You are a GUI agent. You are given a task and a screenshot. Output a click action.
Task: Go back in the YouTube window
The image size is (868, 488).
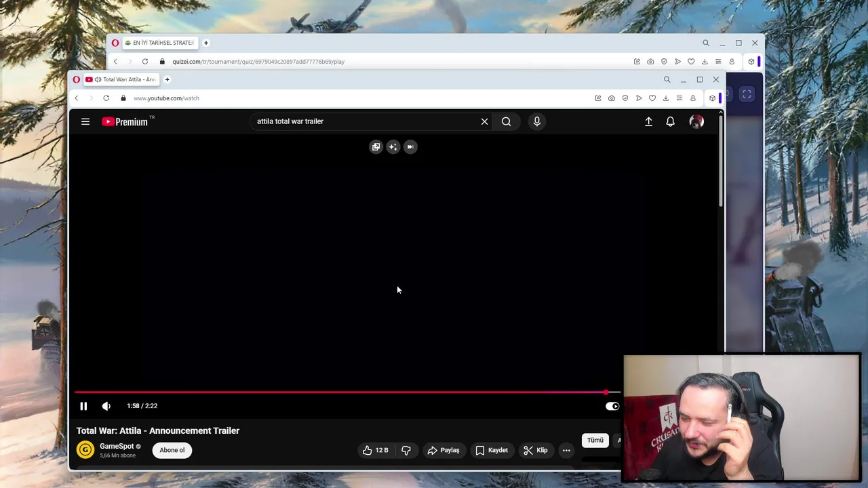pyautogui.click(x=76, y=98)
